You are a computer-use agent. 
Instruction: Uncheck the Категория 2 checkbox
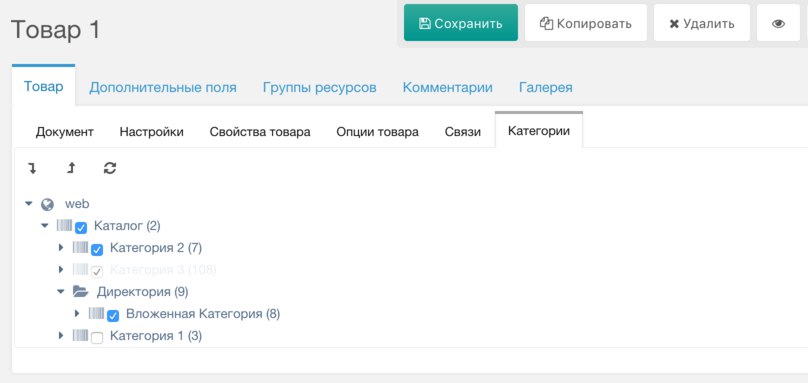pos(97,250)
